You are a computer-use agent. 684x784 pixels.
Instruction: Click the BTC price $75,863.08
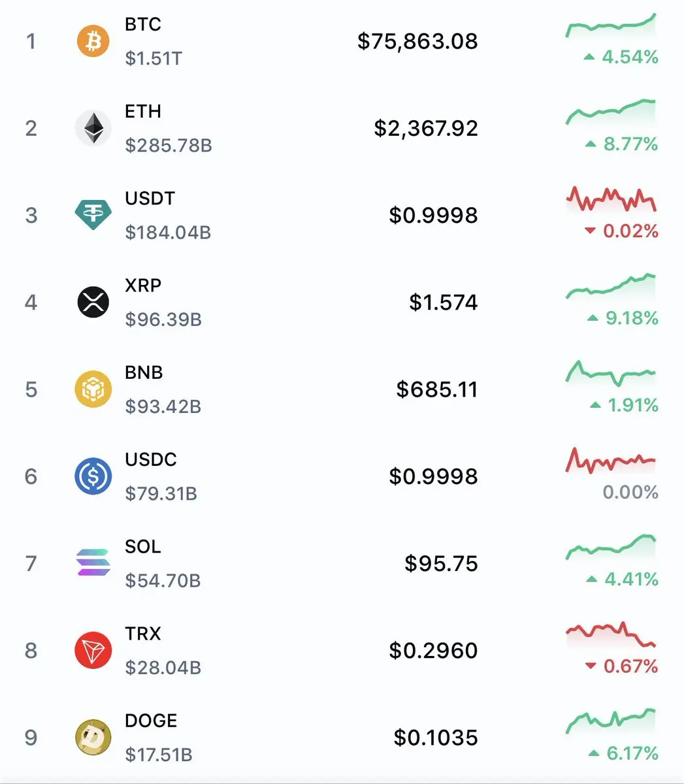(x=418, y=41)
